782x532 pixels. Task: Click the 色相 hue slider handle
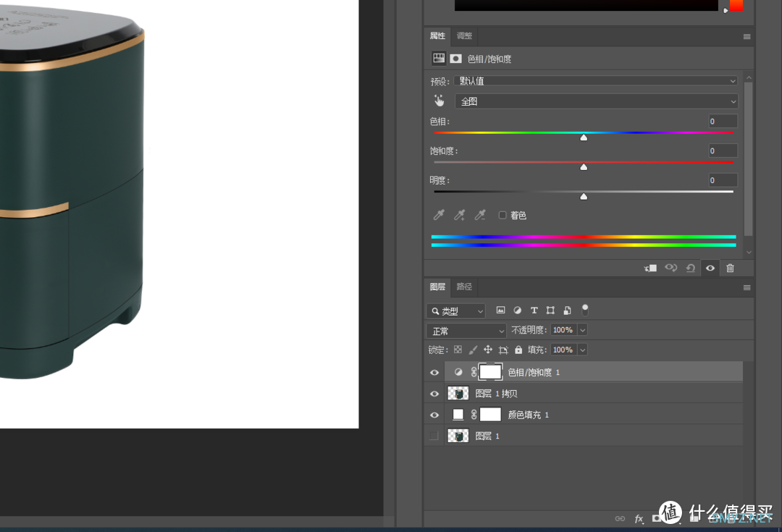point(584,137)
